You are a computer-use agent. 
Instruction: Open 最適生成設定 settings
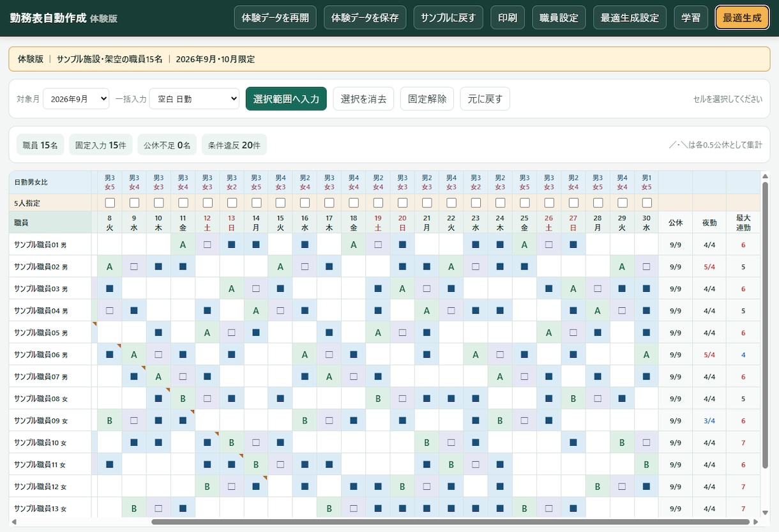pyautogui.click(x=630, y=17)
